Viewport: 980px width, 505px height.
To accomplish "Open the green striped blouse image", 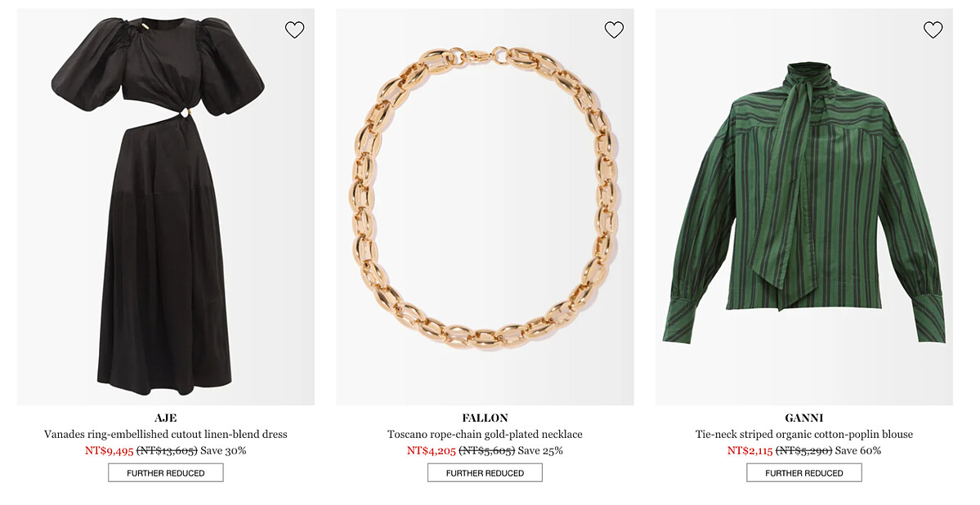I will pos(803,204).
